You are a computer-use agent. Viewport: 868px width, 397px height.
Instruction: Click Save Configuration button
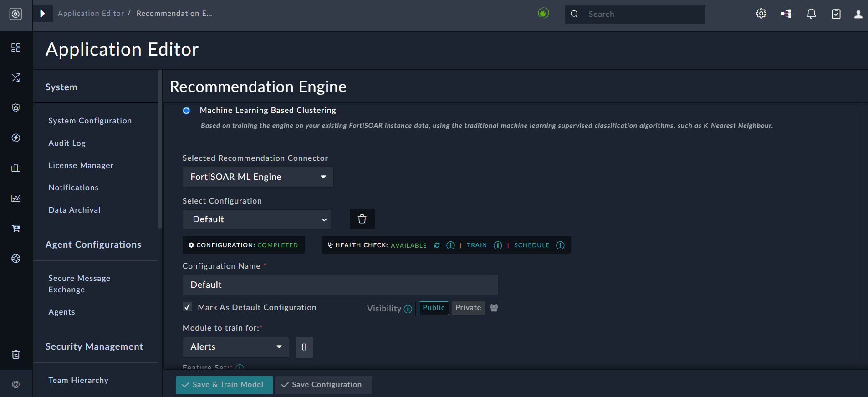(323, 385)
